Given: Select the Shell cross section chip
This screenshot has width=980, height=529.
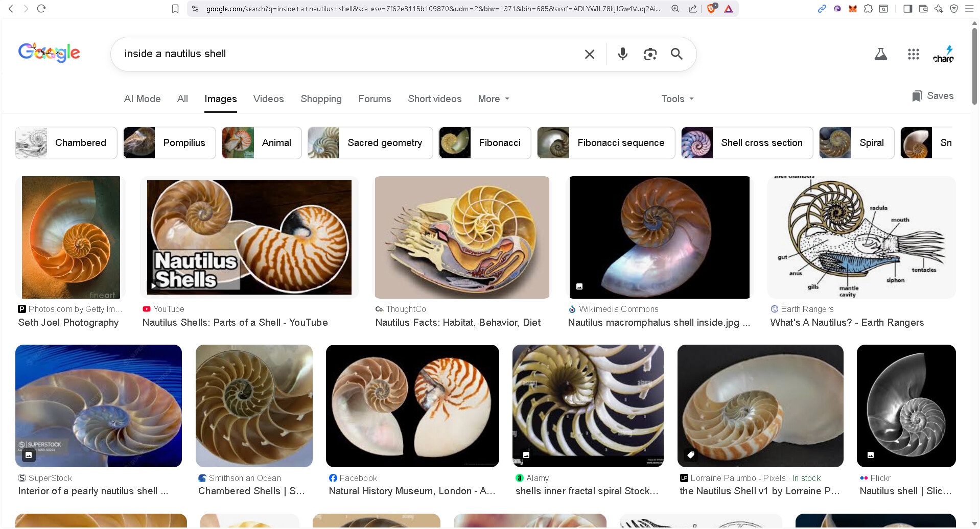Looking at the screenshot, I should coord(746,143).
